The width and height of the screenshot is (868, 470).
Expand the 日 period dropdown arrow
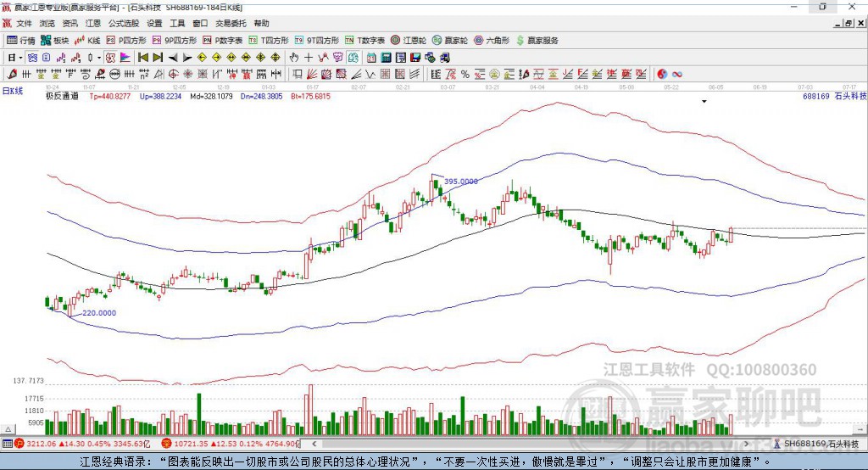coord(19,57)
